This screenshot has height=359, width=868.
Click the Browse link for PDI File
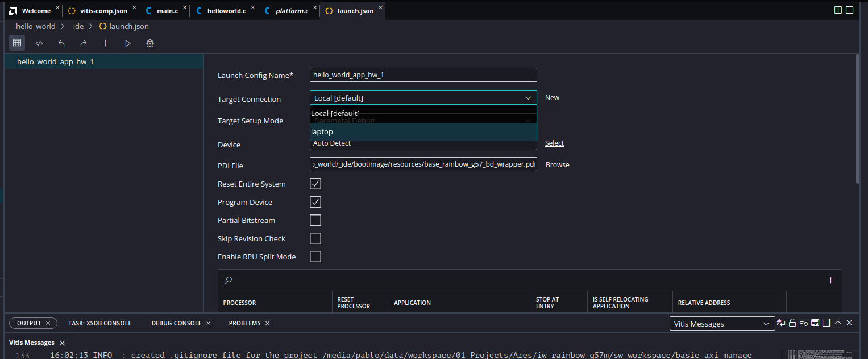point(557,164)
